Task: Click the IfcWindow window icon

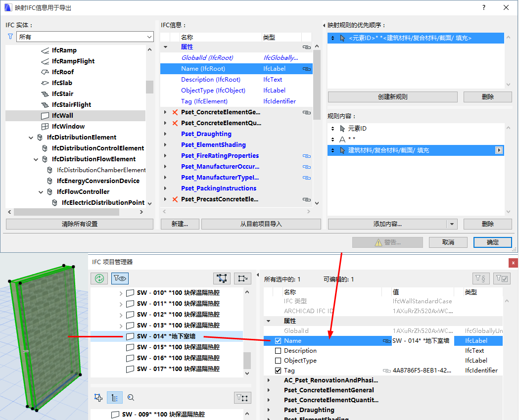Action: pyautogui.click(x=45, y=127)
